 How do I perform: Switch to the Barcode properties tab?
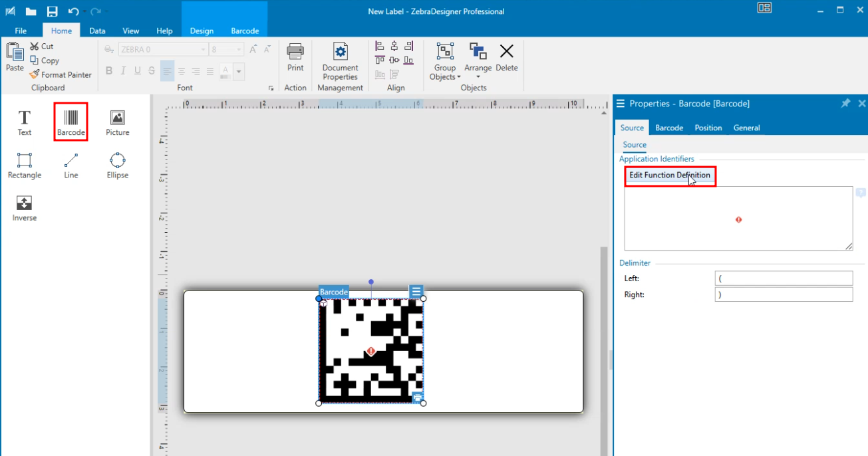click(668, 128)
